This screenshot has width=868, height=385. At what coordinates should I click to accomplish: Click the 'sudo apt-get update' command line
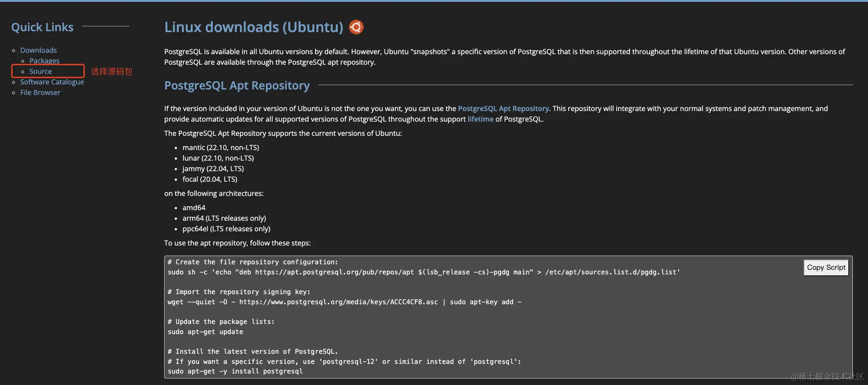205,332
